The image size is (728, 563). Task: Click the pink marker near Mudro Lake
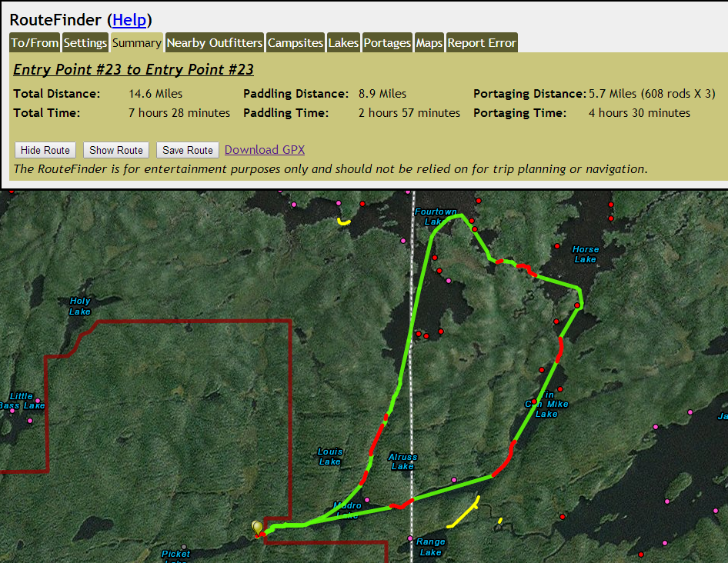(x=368, y=500)
